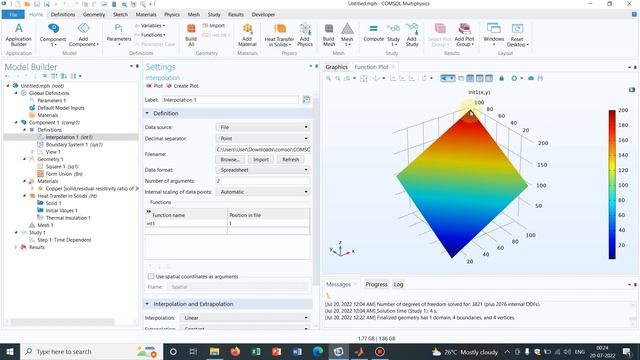This screenshot has height=360, width=640.
Task: Open the Decimal separator dropdown
Action: click(x=263, y=139)
